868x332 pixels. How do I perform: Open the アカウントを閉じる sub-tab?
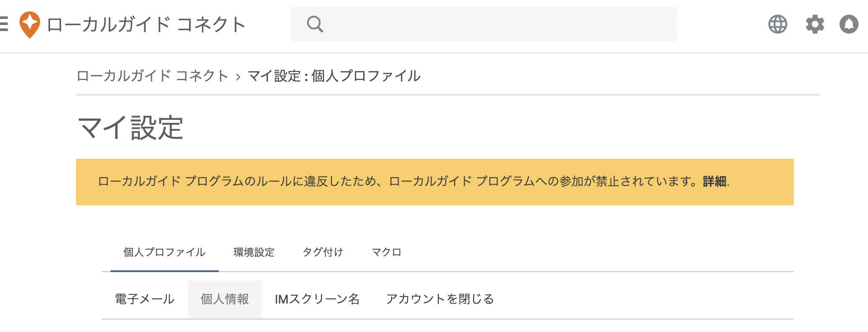coord(441,298)
